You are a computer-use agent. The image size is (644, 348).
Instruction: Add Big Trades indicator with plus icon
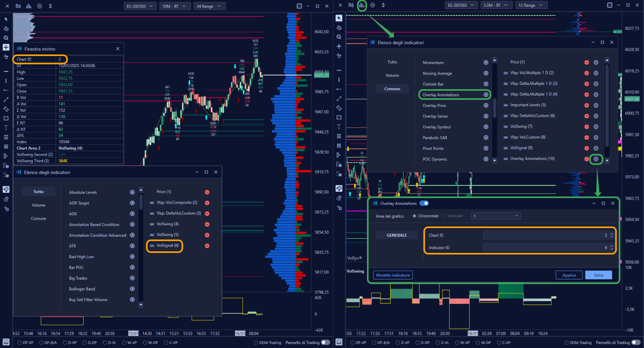[132, 278]
